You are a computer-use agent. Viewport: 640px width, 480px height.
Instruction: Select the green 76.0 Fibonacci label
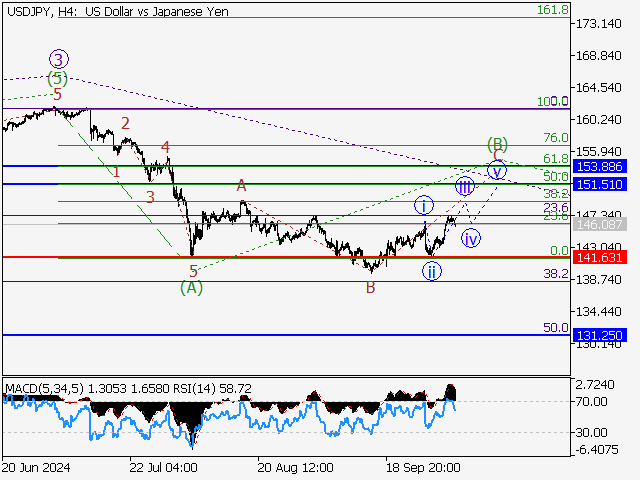point(556,138)
